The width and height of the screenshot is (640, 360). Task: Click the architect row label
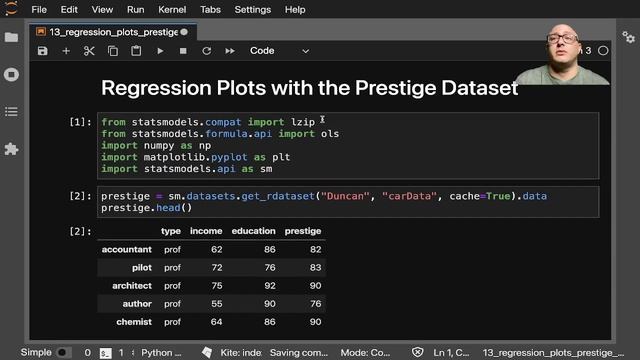(132, 286)
